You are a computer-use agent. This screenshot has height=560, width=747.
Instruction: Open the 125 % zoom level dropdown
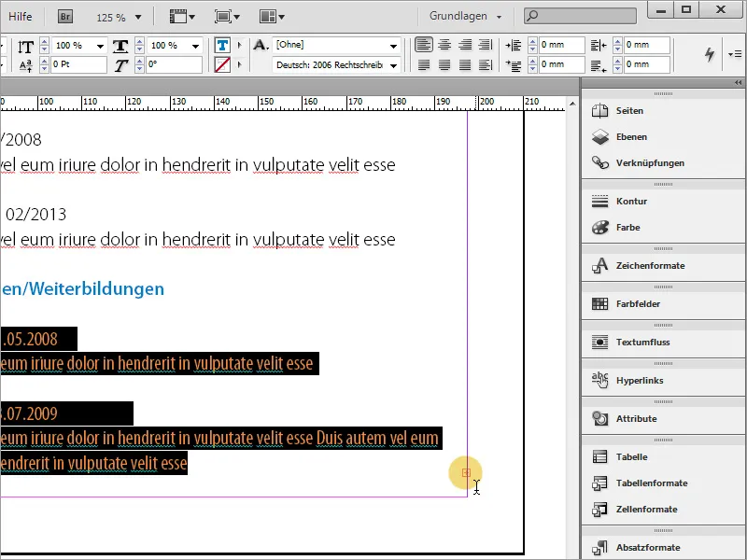pos(138,17)
